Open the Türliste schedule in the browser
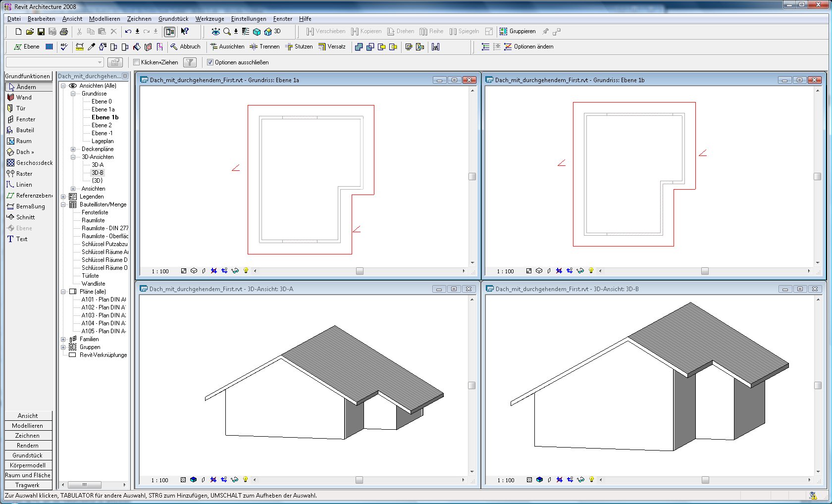This screenshot has height=504, width=832. (x=90, y=276)
